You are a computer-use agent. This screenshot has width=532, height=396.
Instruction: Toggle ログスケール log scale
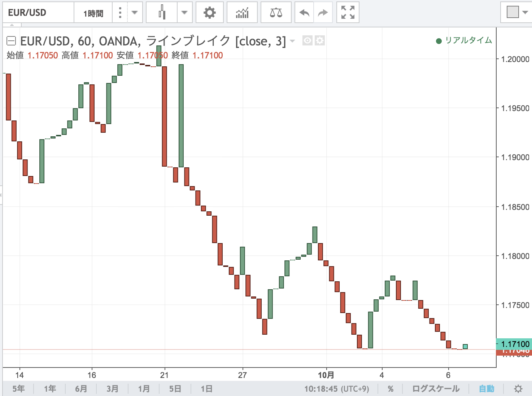[436, 389]
